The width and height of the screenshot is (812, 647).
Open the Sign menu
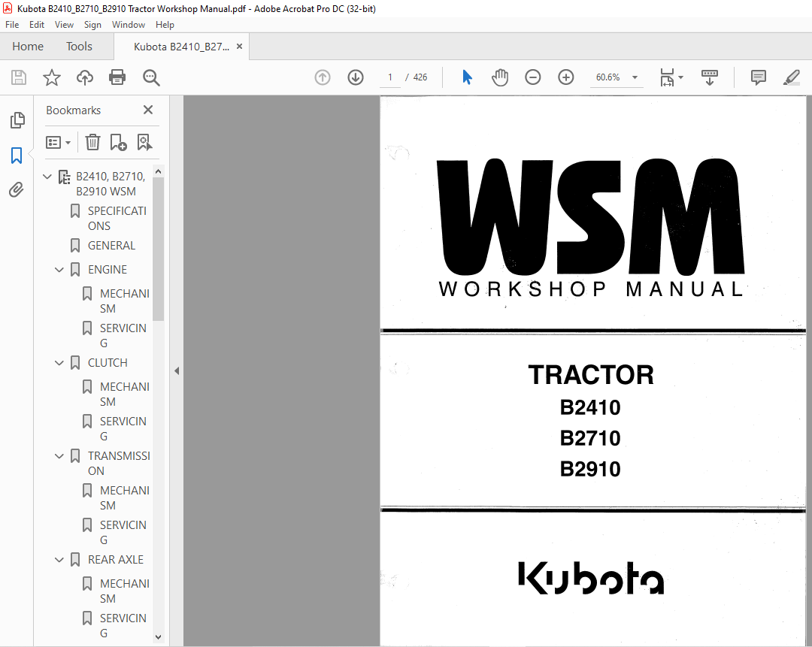(x=92, y=24)
